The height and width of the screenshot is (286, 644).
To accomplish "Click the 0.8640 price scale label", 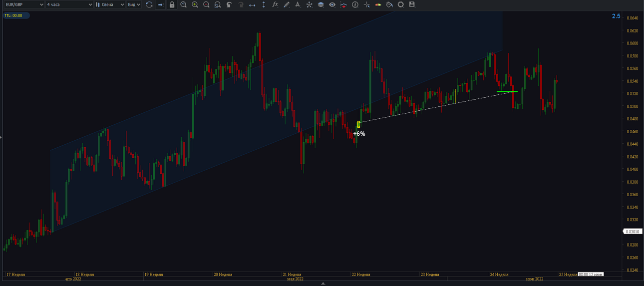I will [x=632, y=18].
